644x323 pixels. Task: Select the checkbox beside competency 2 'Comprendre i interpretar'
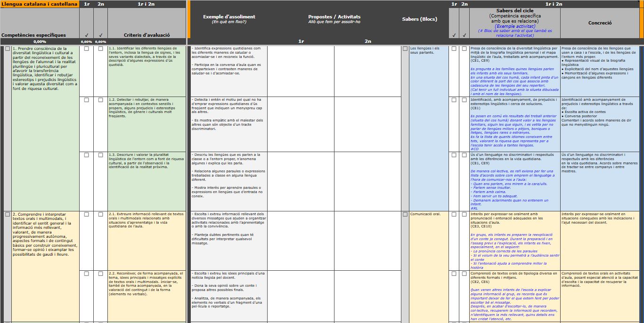[7, 214]
